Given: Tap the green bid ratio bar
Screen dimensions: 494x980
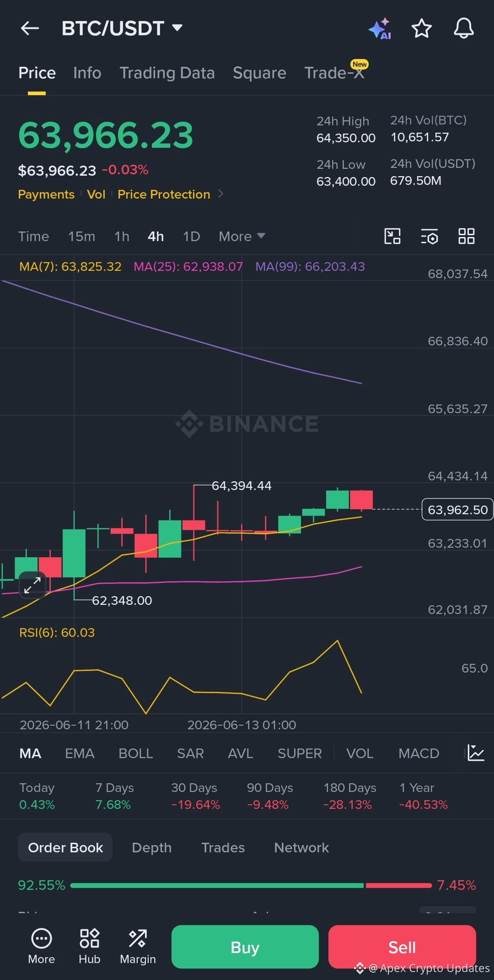Looking at the screenshot, I should pyautogui.click(x=217, y=885).
